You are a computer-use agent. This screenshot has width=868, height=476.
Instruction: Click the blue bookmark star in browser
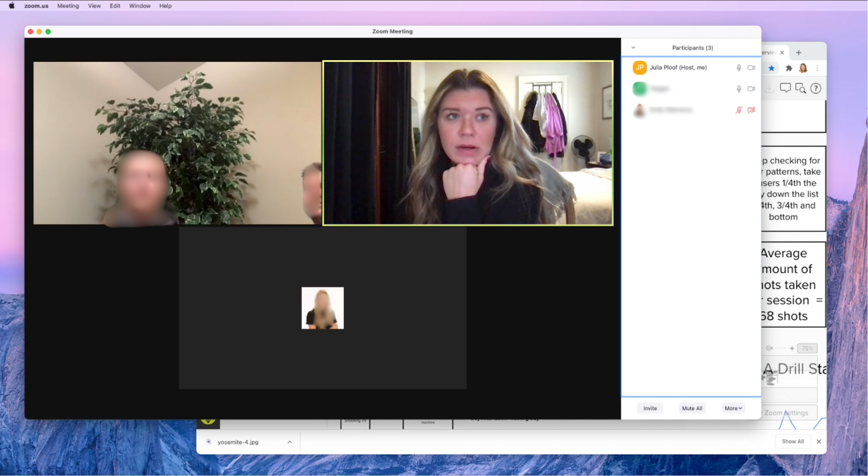tap(771, 68)
